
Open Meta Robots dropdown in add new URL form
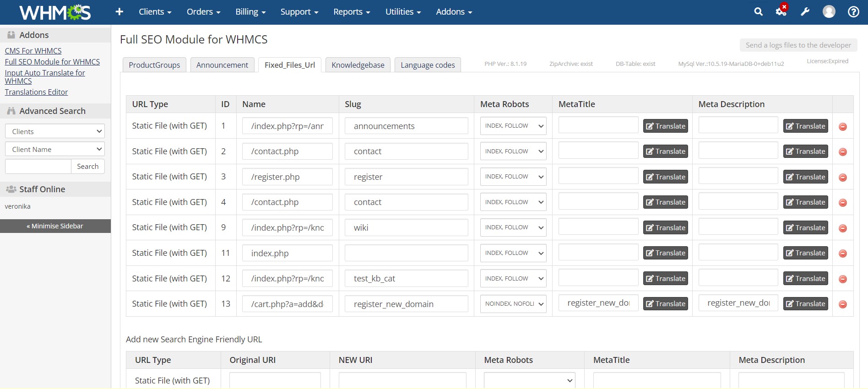click(x=530, y=380)
